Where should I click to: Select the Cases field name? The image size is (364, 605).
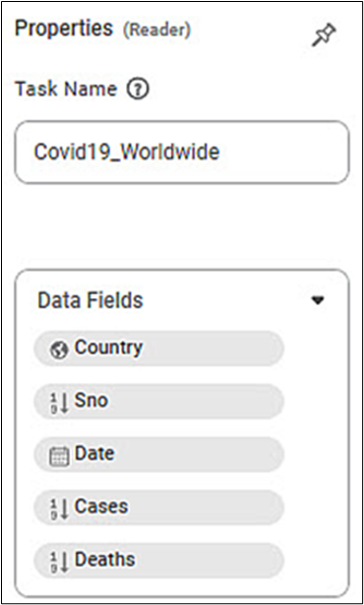(x=100, y=507)
